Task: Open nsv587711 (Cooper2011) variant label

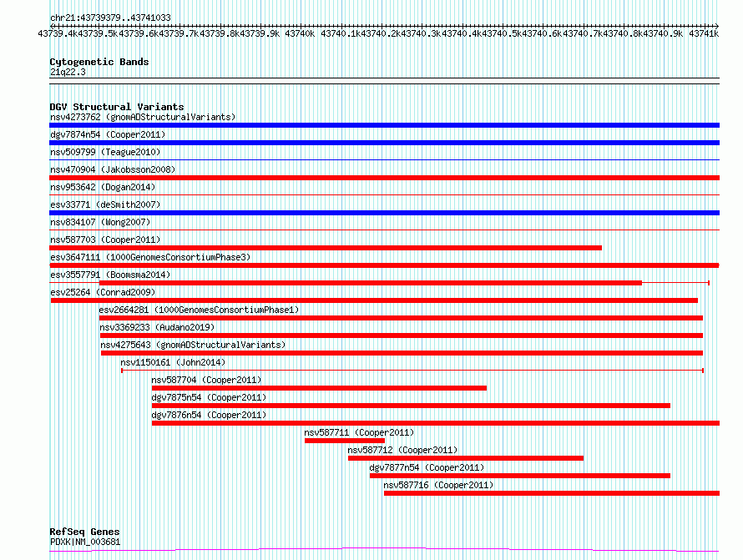Action: (359, 432)
